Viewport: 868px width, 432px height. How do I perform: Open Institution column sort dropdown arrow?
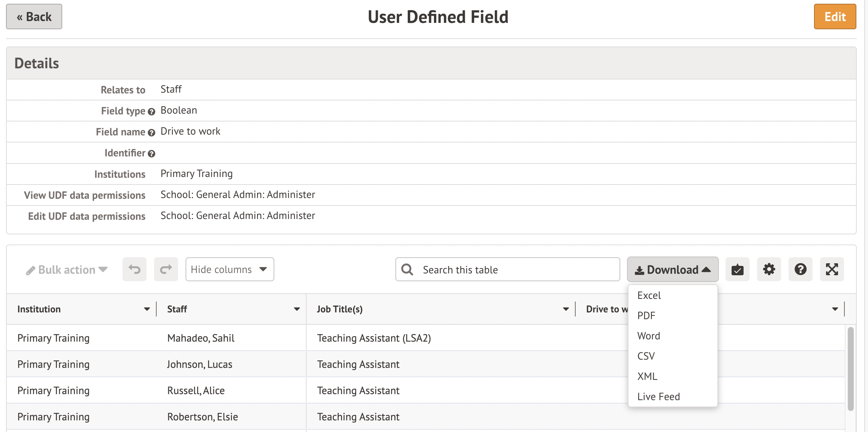(147, 309)
